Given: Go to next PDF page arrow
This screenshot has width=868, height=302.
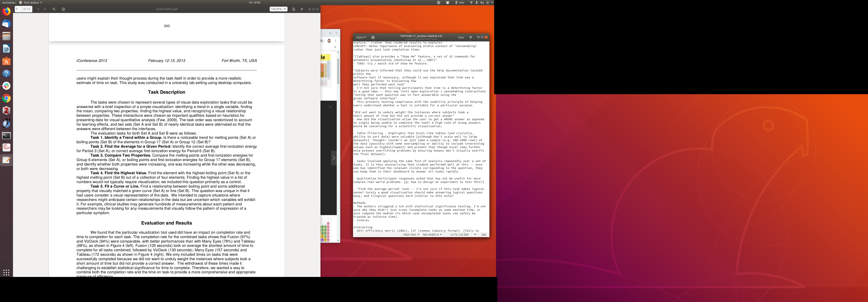Looking at the screenshot, I should point(45,9).
